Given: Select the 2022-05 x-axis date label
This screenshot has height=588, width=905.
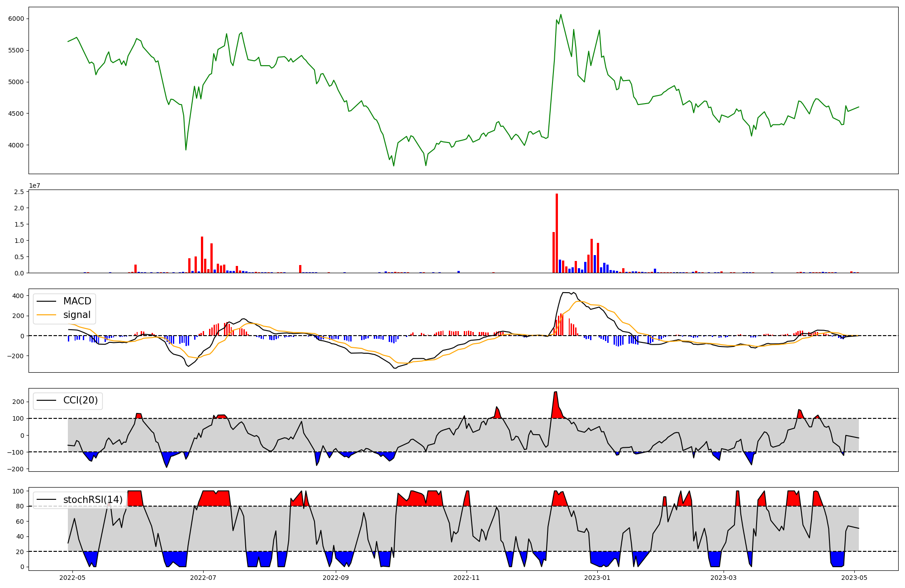Looking at the screenshot, I should click(x=72, y=578).
